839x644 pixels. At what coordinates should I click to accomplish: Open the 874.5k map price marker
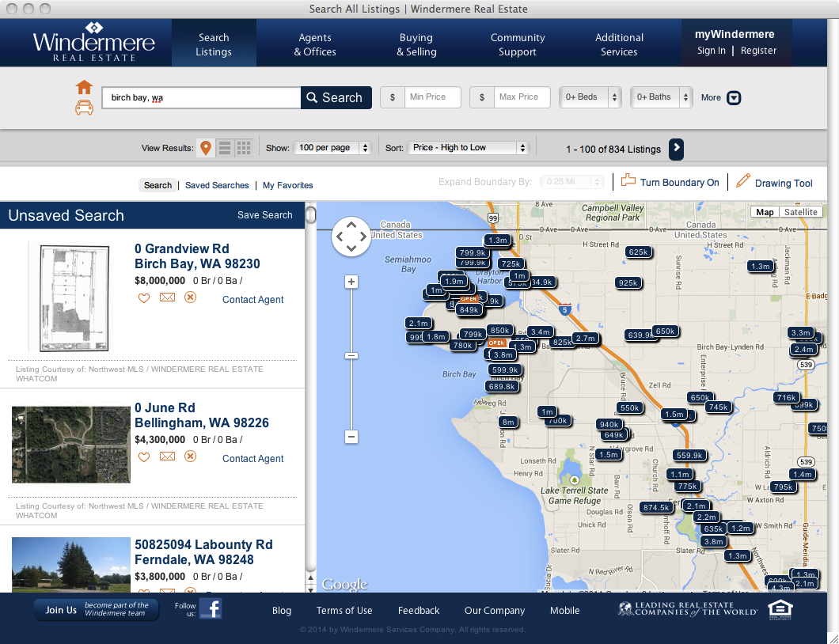[x=656, y=507]
